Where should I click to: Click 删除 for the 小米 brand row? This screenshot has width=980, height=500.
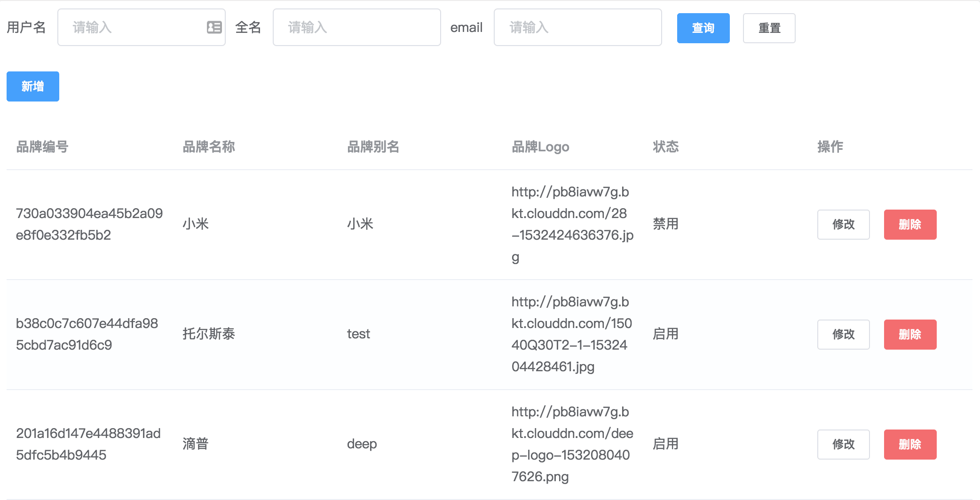[909, 225]
